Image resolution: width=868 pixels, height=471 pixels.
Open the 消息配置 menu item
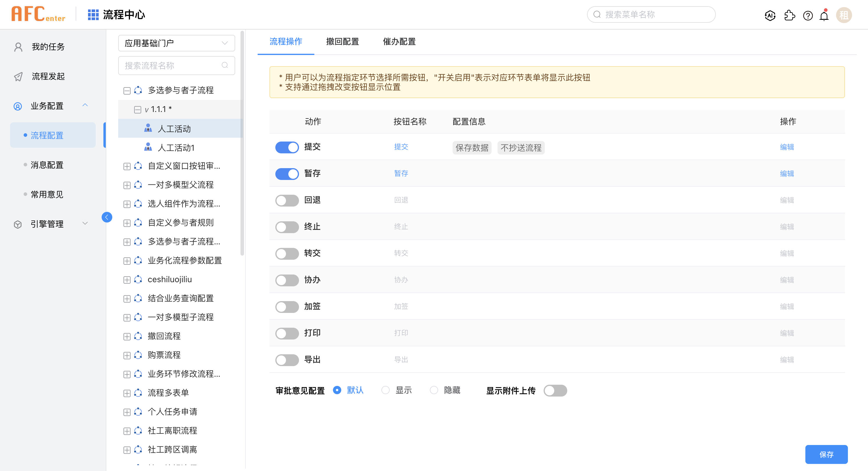point(47,165)
